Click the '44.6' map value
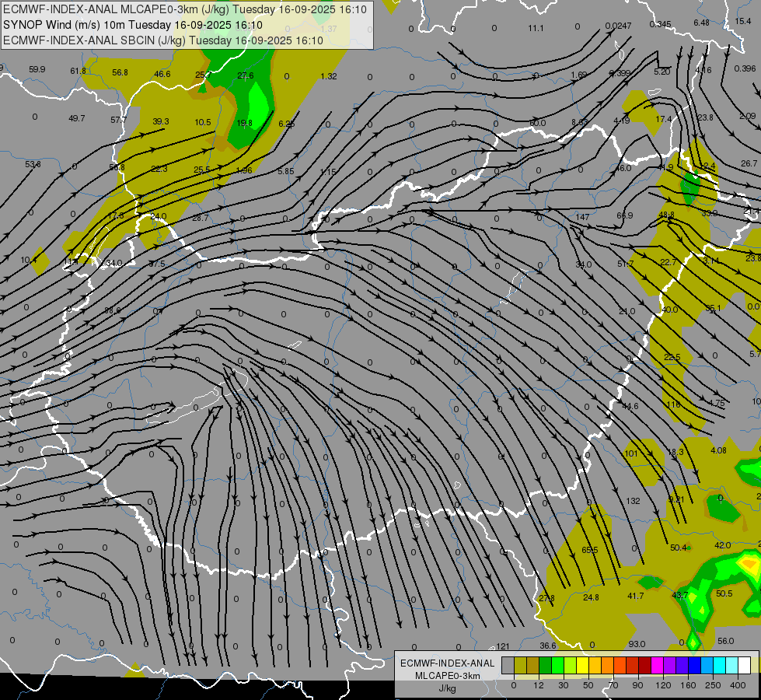The image size is (761, 700). (630, 406)
